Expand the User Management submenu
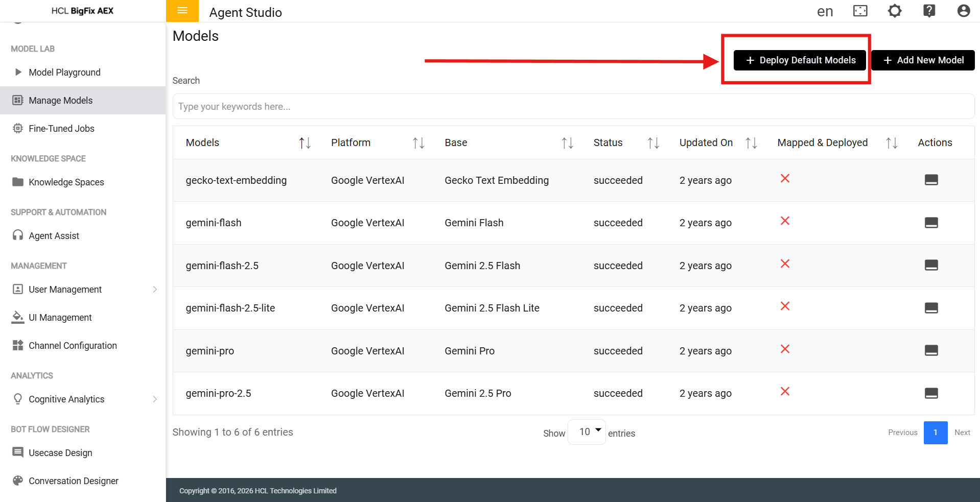 click(155, 290)
